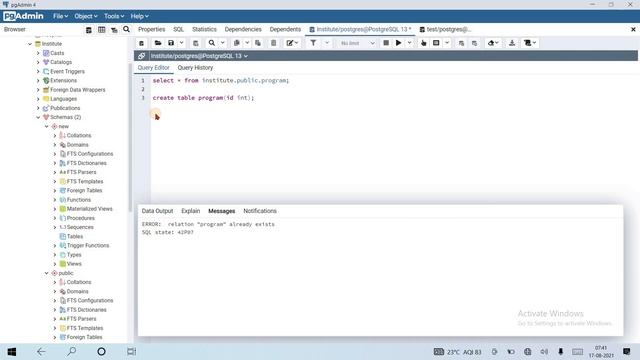Open the Save File options dropdown arrow
This screenshot has width=640, height=360.
[x=182, y=43]
